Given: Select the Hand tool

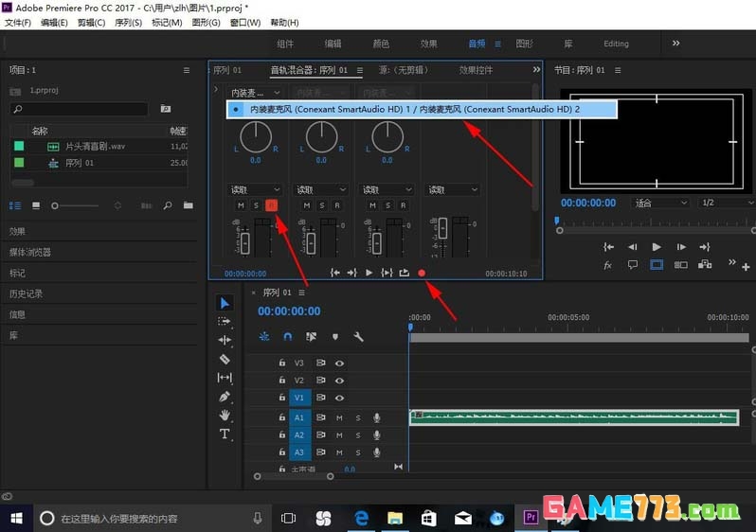Looking at the screenshot, I should pos(225,415).
